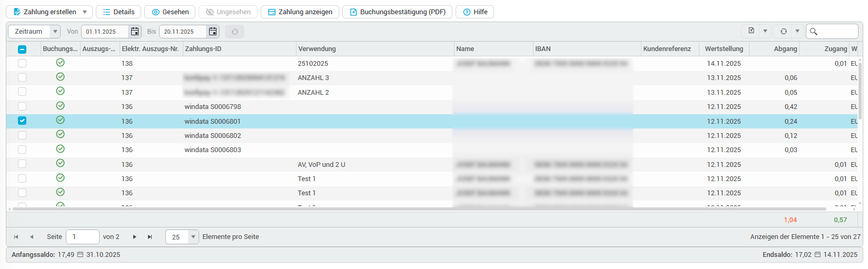
Task: Click the Excel export icon
Action: point(751,31)
